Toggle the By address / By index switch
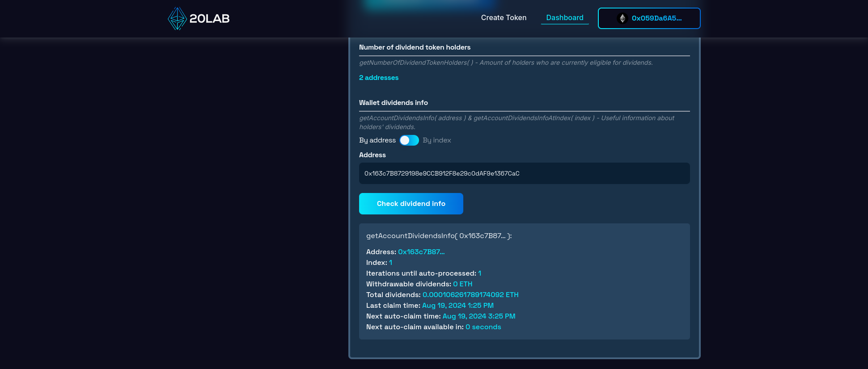Image resolution: width=868 pixels, height=369 pixels. pos(409,140)
